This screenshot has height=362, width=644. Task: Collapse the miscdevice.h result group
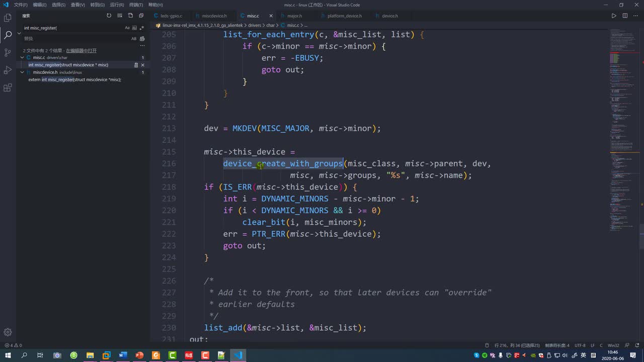point(22,72)
